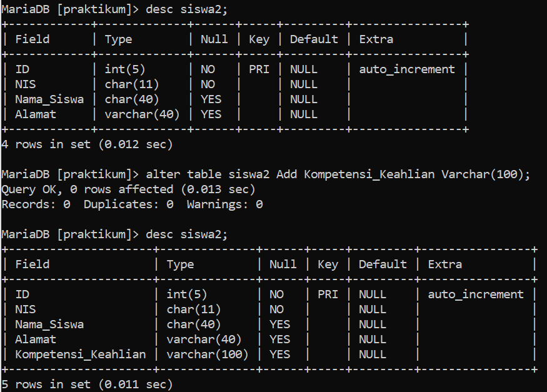Click 'Warnings: 0' text in output
The height and width of the screenshot is (392, 547).
pos(224,204)
